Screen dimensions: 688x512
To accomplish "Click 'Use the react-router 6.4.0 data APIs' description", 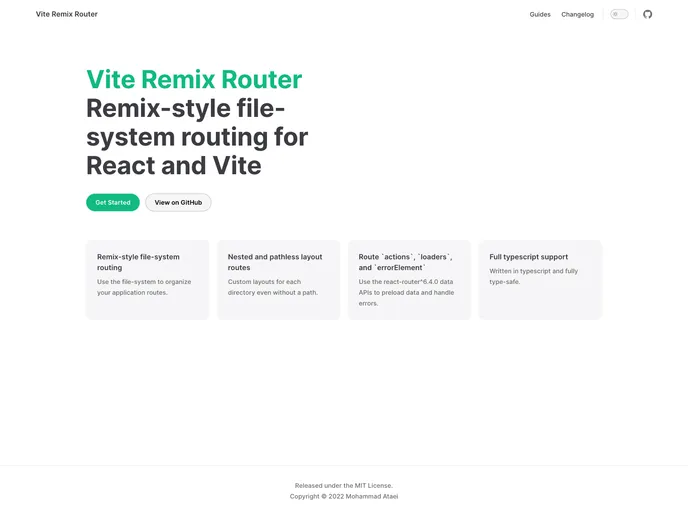I will (x=406, y=292).
